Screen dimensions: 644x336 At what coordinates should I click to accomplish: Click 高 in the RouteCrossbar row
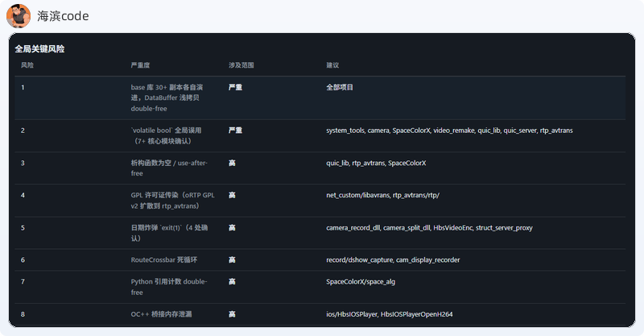click(x=232, y=259)
